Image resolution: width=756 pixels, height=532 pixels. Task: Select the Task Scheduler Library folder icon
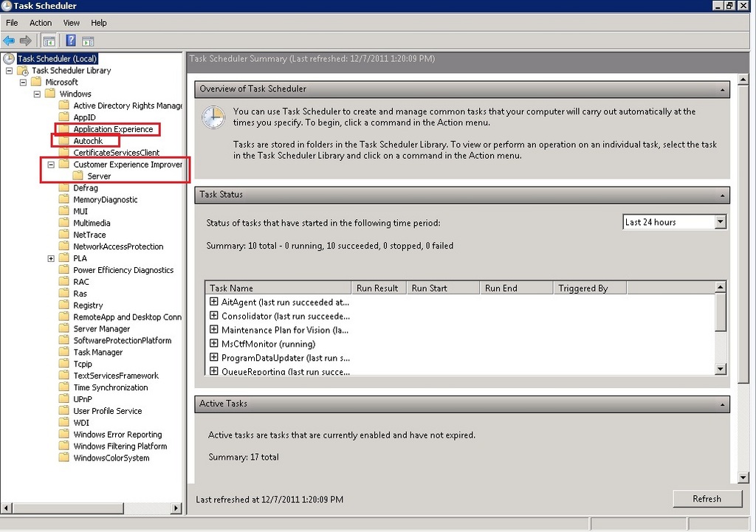coord(24,70)
